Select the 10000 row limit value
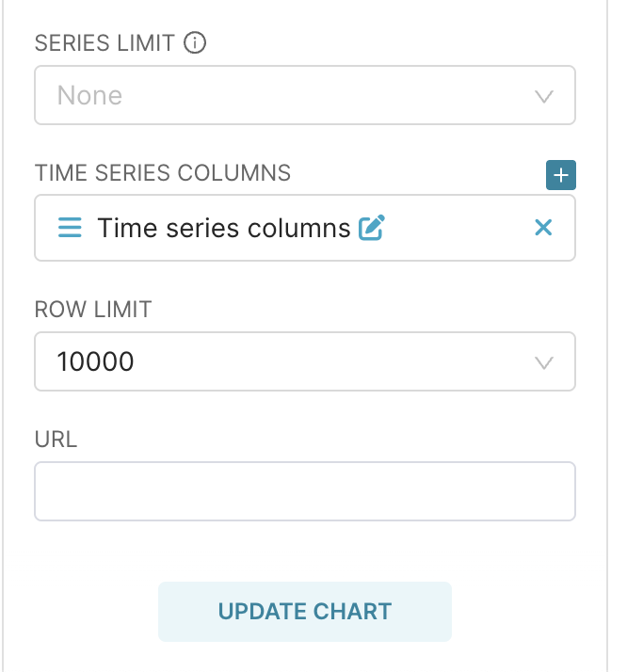 (x=95, y=361)
